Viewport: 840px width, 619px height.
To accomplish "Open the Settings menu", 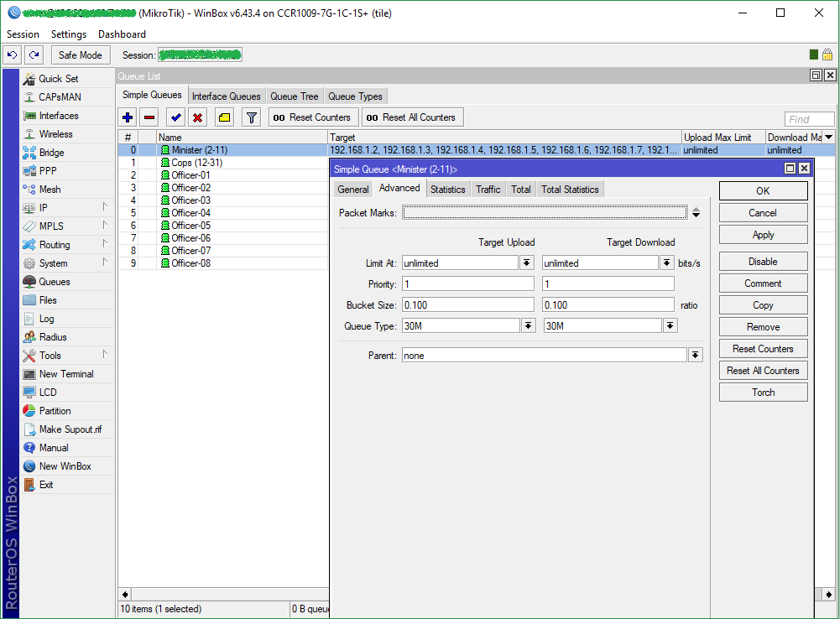I will [x=69, y=34].
